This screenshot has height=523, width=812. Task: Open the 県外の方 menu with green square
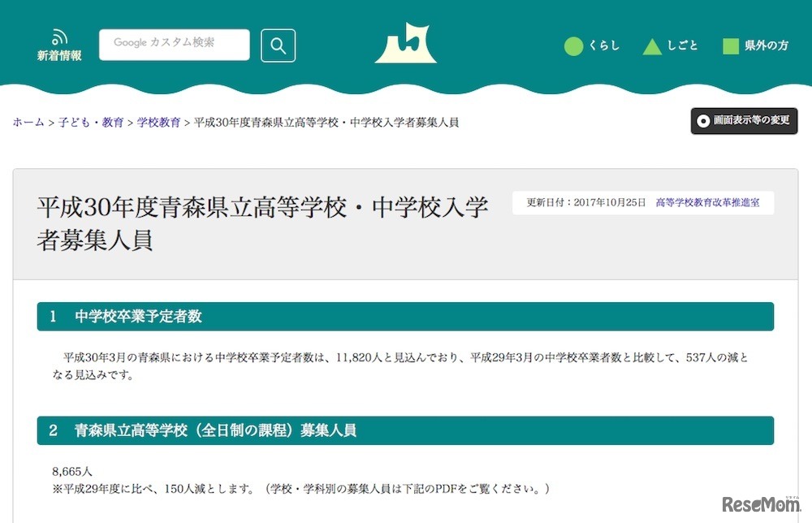coord(755,46)
